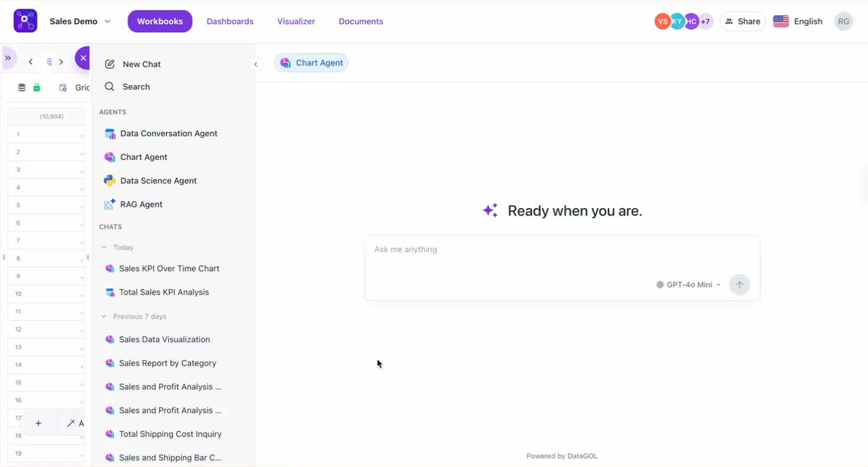Image resolution: width=868 pixels, height=467 pixels.
Task: Collapse the Previous 7 days group
Action: pos(104,317)
